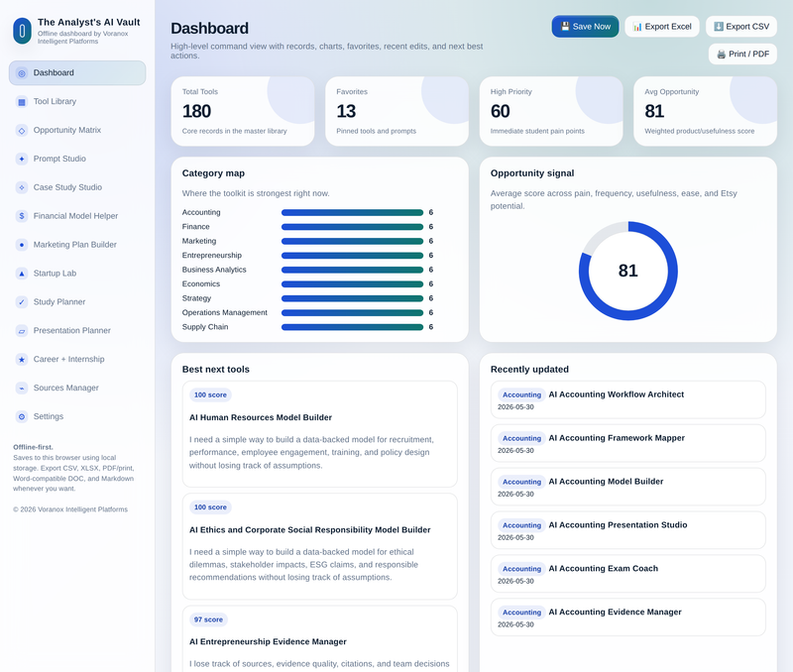The width and height of the screenshot is (793, 672).
Task: Open AI Accounting Evidence Manager entry
Action: pos(628,617)
